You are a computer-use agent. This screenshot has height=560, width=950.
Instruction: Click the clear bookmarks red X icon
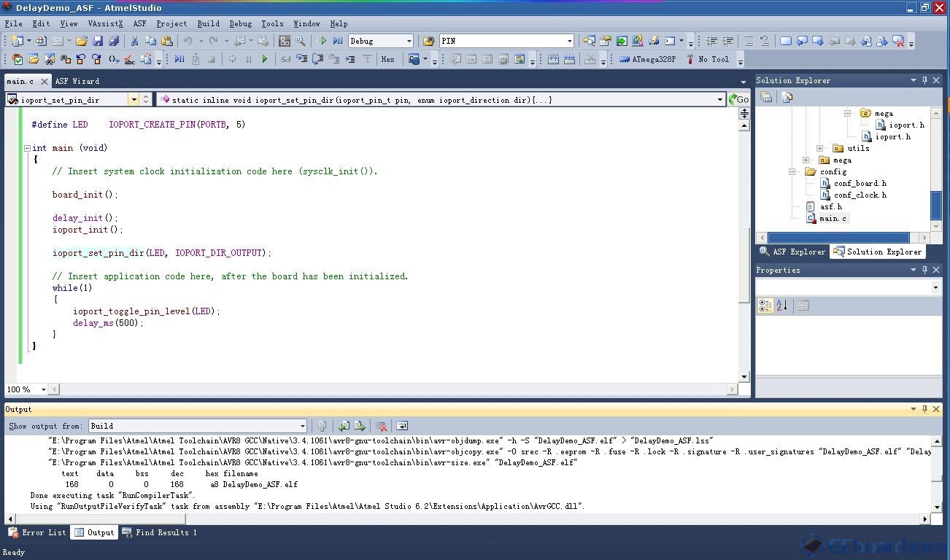click(898, 41)
